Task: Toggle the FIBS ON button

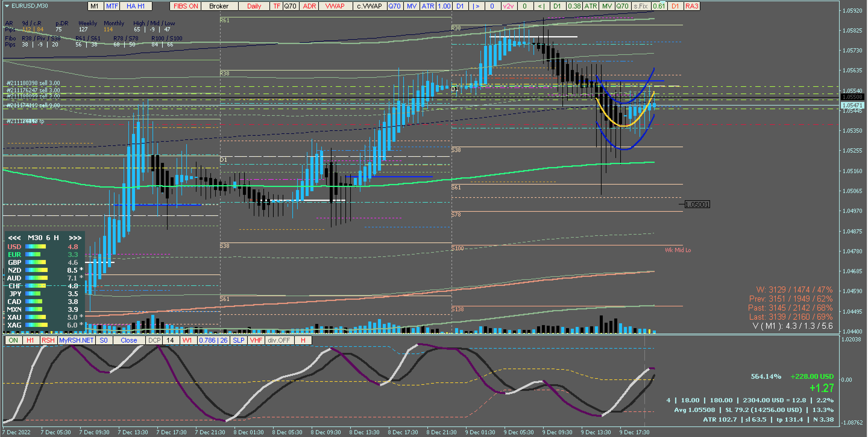Action: click(x=186, y=6)
